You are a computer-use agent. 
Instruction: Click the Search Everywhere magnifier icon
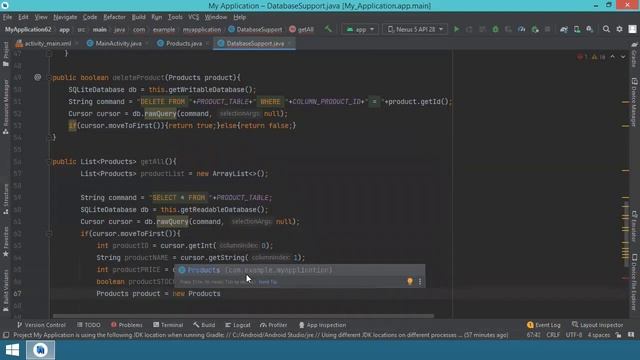point(606,29)
